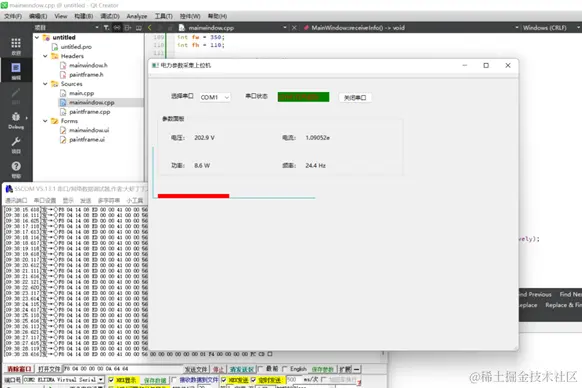Click the green serial status indicator
Viewport: 582px width, 388px height.
point(303,97)
